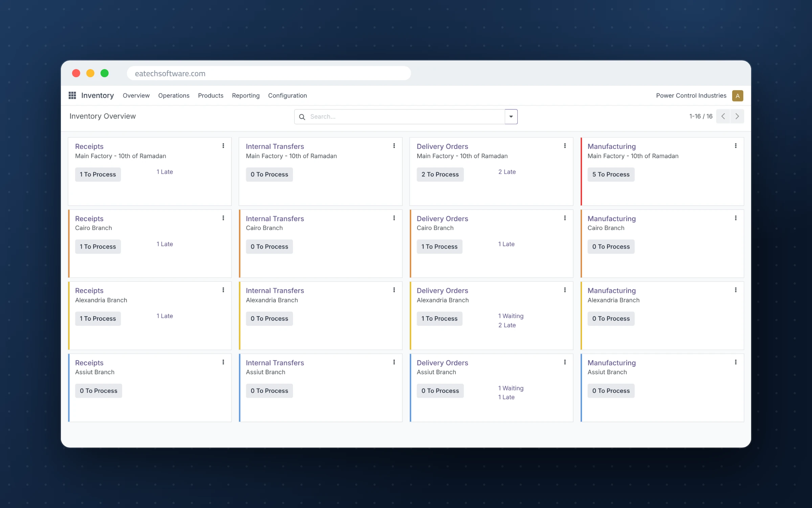Open the Receipts title of Main Factory card

click(x=89, y=147)
